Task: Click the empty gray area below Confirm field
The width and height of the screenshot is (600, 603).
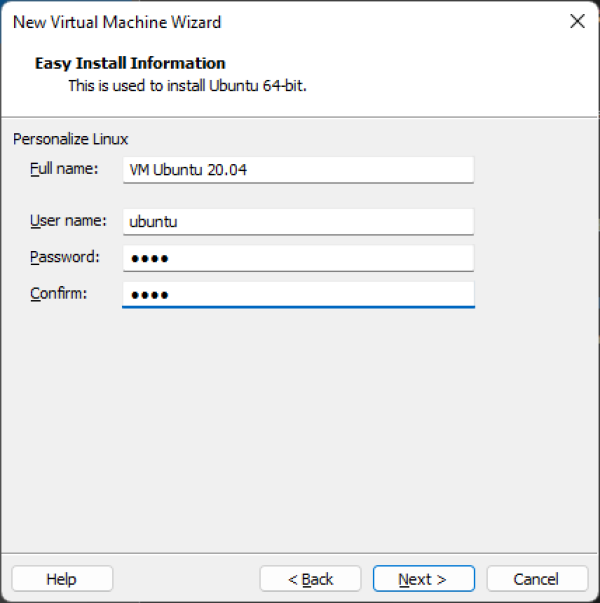Action: [x=300, y=430]
